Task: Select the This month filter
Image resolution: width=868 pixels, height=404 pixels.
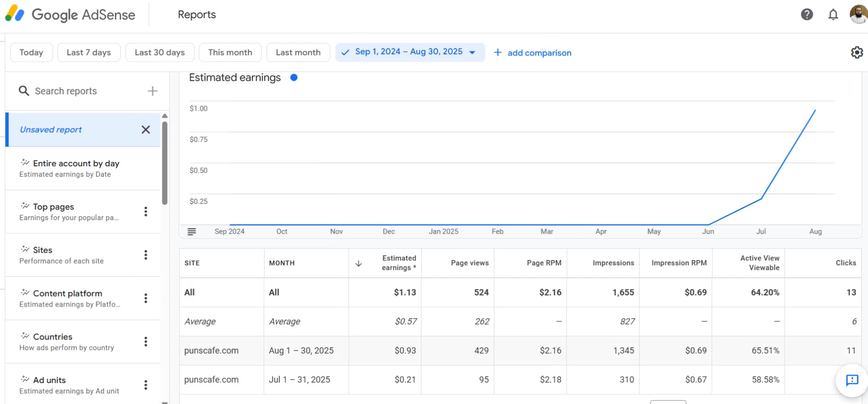Action: pos(230,52)
